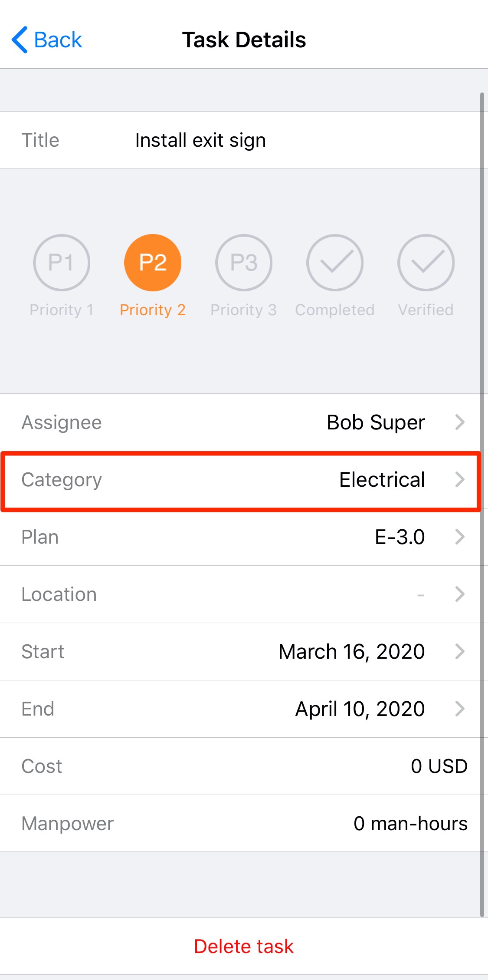Choose the Electrical category value
The height and width of the screenshot is (980, 488).
click(x=382, y=480)
